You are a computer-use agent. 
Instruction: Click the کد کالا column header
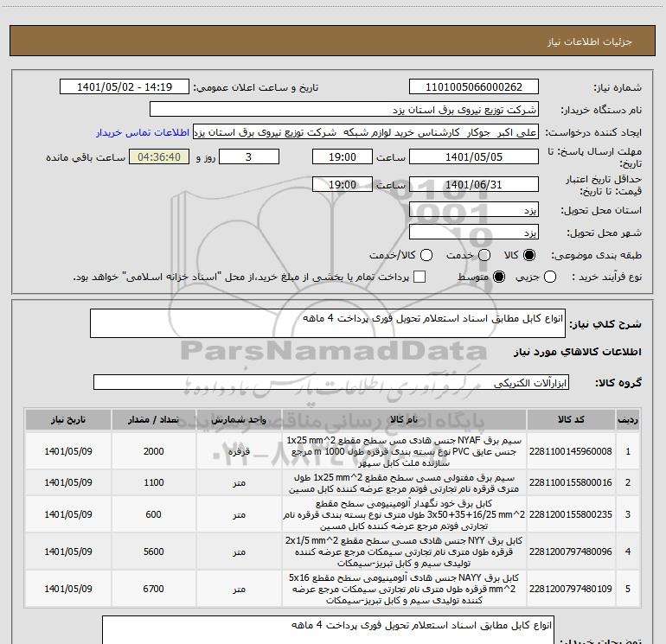(571, 420)
